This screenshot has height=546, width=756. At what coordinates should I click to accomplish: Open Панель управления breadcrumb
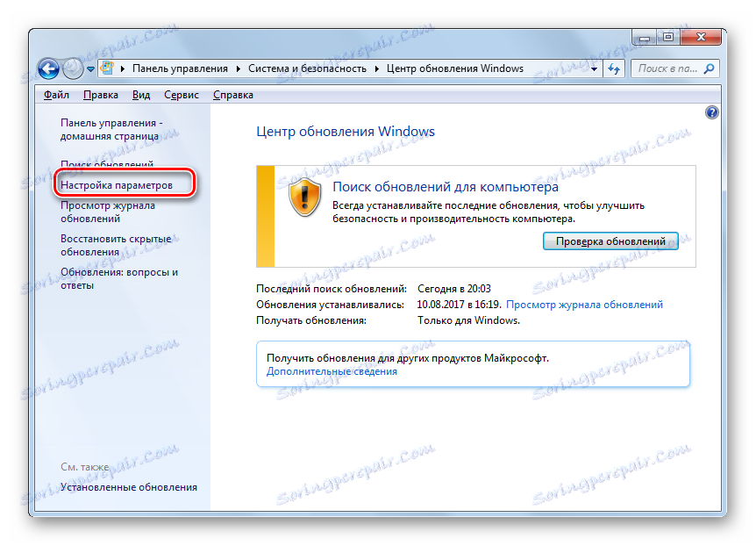(180, 68)
